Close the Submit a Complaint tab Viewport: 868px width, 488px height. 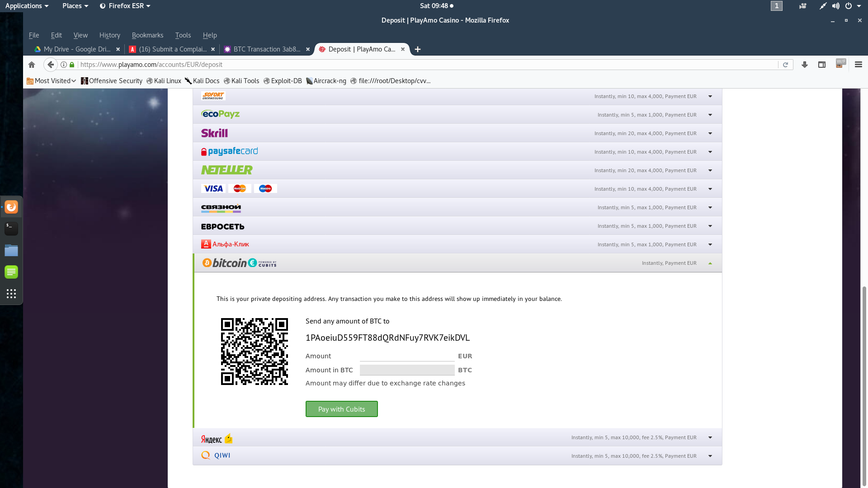(213, 49)
